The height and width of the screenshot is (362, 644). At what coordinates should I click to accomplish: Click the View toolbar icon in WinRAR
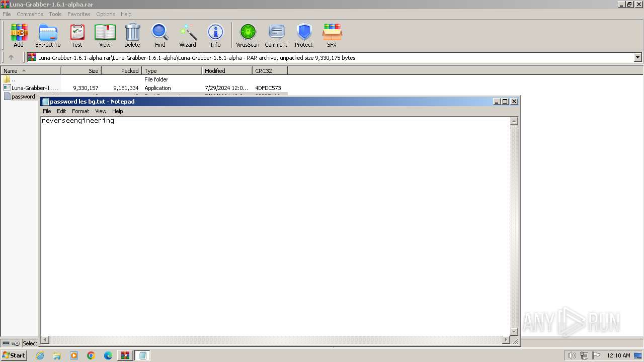(105, 36)
